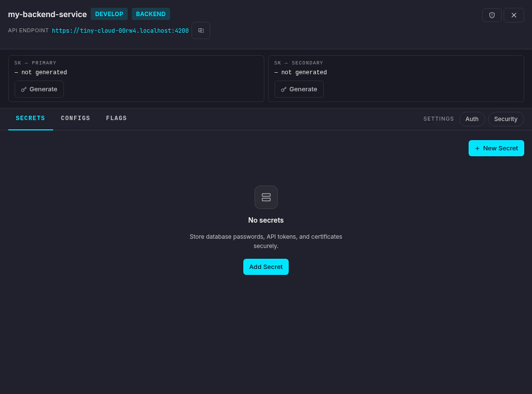The height and width of the screenshot is (394, 532).
Task: Copy the API endpoint URL
Action: click(x=201, y=31)
